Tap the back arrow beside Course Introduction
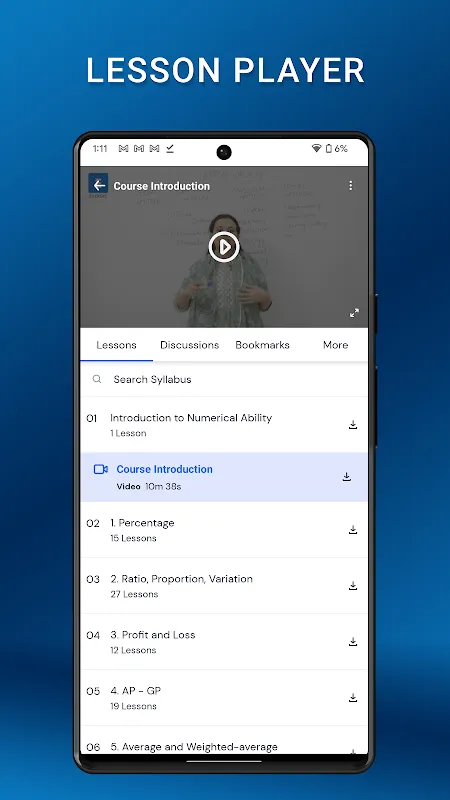Viewport: 450px width, 800px height. point(98,185)
